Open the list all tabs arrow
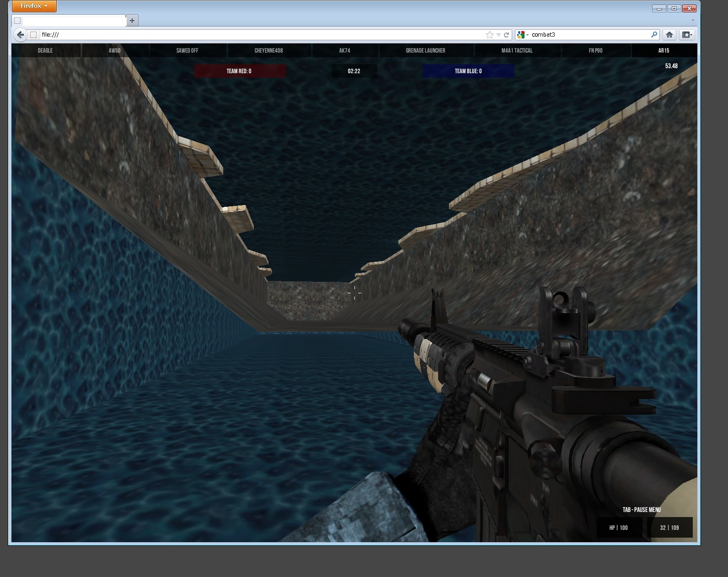 coord(693,20)
